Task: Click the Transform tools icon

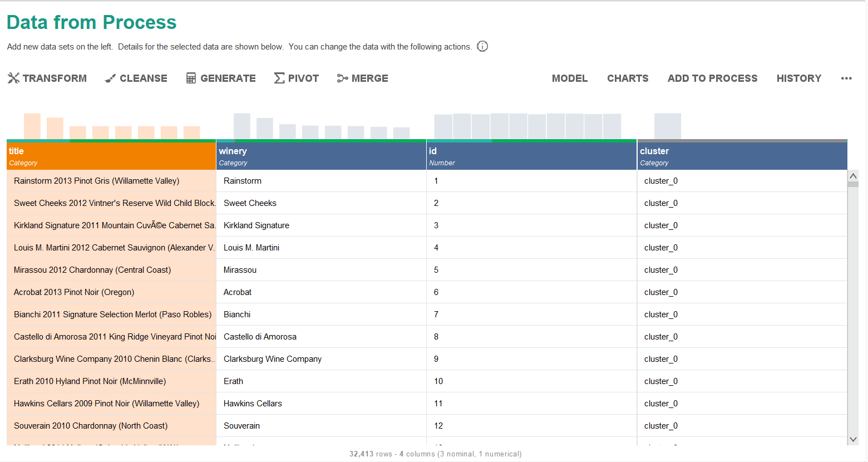Action: tap(13, 78)
